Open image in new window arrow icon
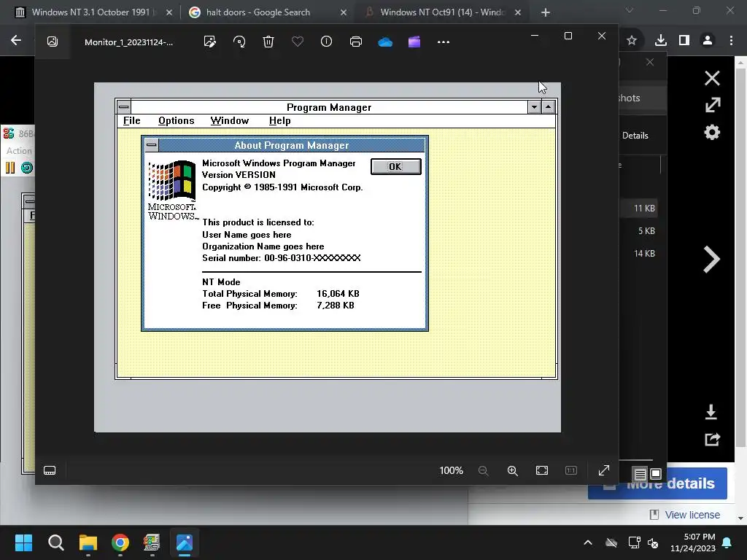Viewport: 747px width, 560px height. 713,105
